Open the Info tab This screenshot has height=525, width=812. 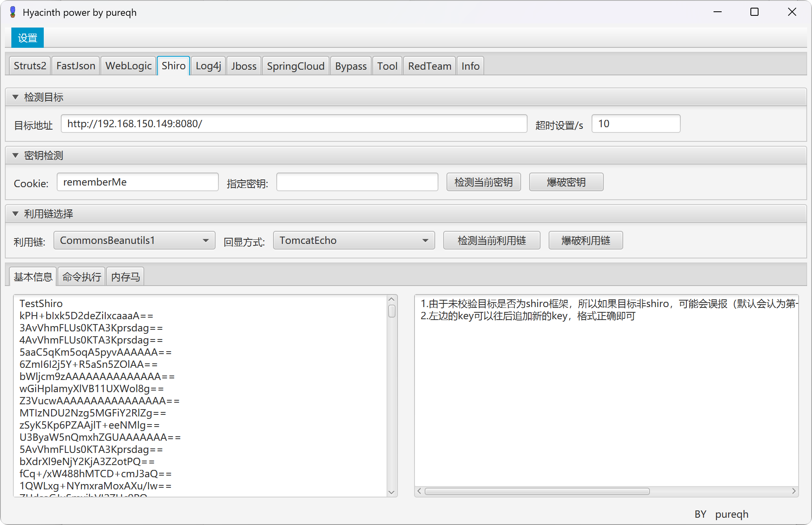coord(470,65)
